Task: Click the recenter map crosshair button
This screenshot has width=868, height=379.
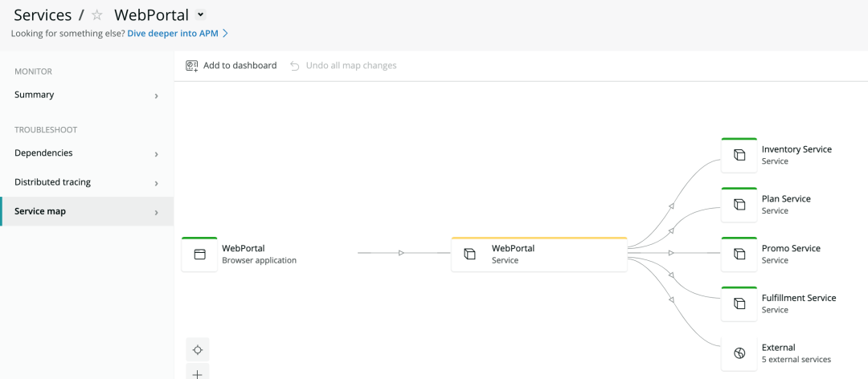Action: (x=198, y=350)
